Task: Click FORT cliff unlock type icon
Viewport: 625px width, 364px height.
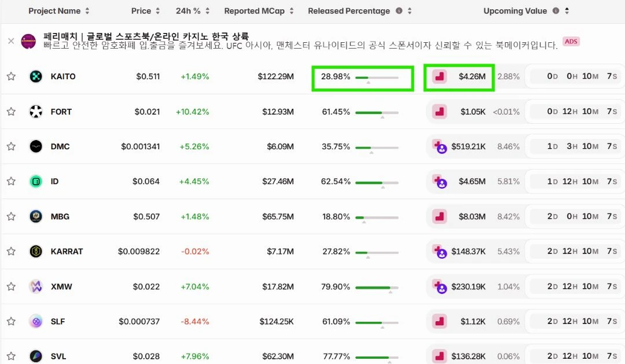Action: coord(440,111)
